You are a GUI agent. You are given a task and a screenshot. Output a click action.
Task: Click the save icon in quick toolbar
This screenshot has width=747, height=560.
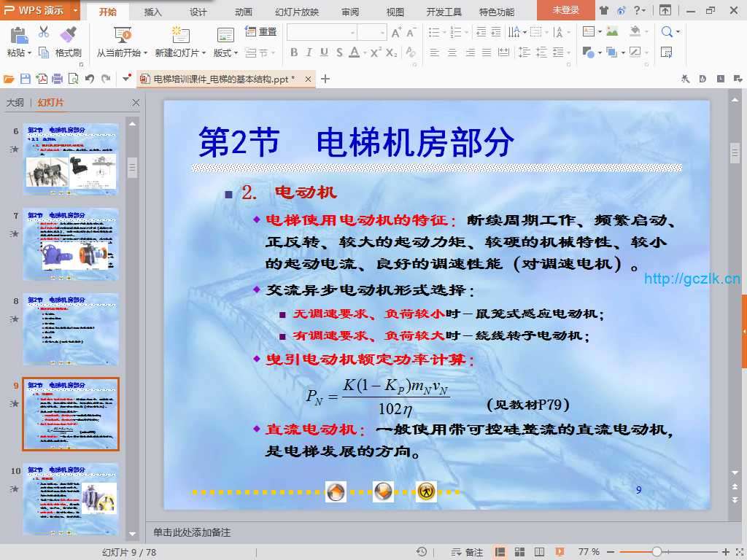click(26, 79)
